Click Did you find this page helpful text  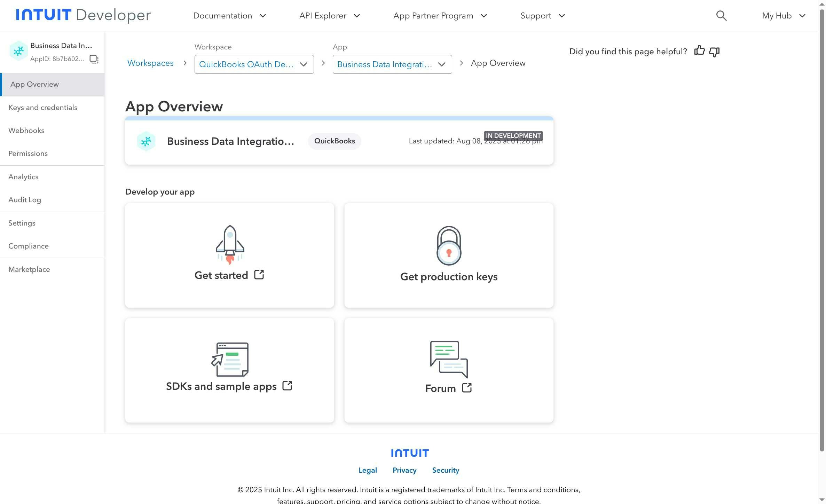(628, 52)
